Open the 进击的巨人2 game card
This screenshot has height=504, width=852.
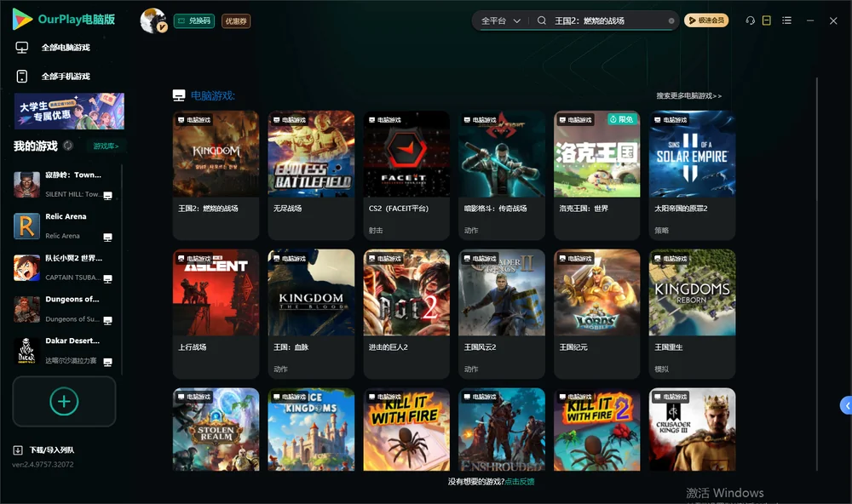(x=406, y=313)
